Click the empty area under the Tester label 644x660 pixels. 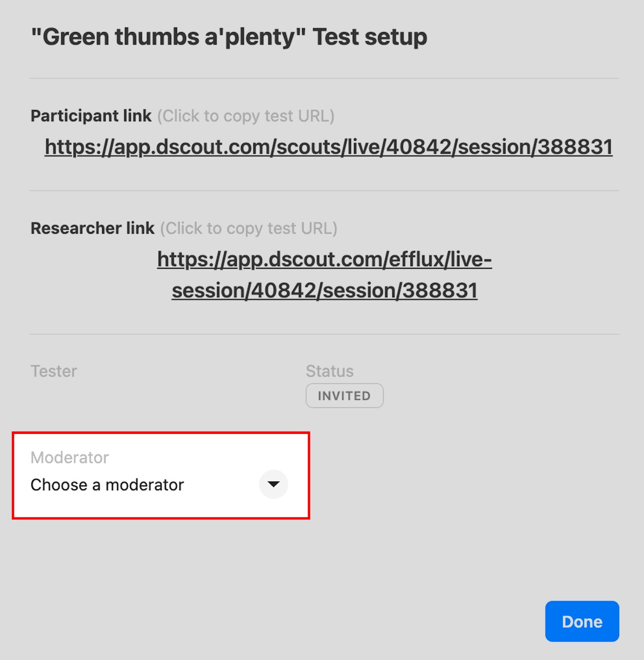point(124,396)
